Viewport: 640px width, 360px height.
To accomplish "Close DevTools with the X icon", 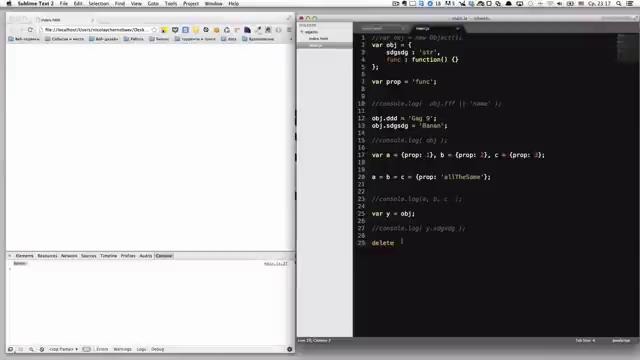I will point(10,256).
